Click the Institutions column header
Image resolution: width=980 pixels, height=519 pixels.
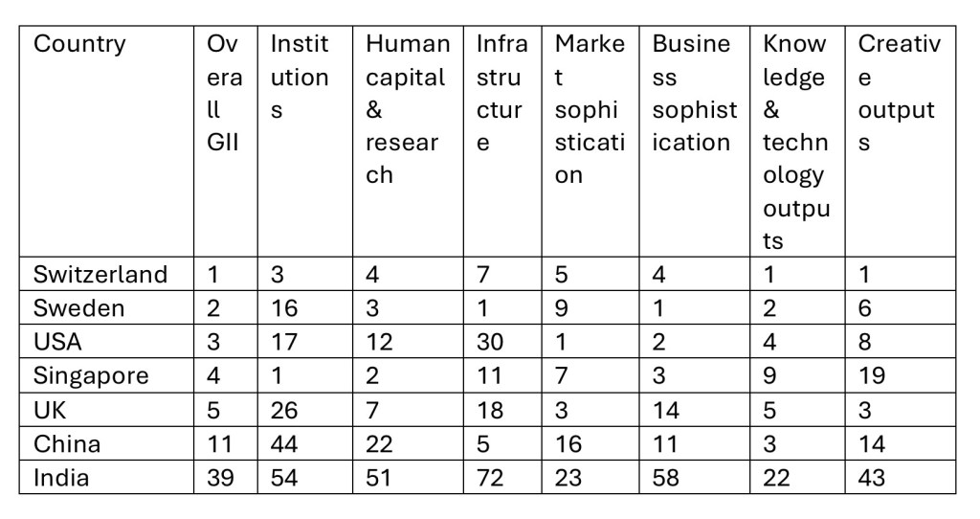pos(299,78)
